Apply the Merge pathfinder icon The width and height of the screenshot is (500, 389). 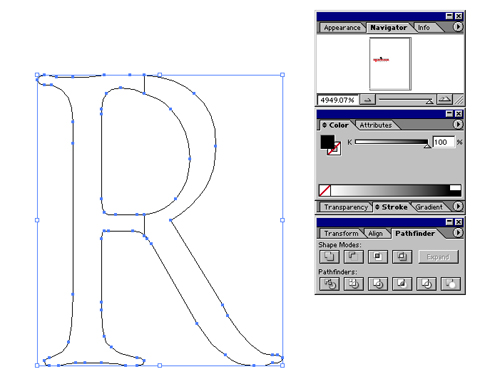point(378,284)
